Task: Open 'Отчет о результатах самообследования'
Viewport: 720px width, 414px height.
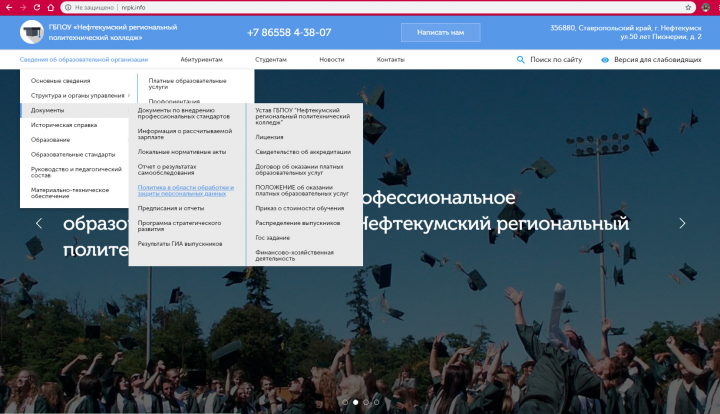Action: pos(167,169)
